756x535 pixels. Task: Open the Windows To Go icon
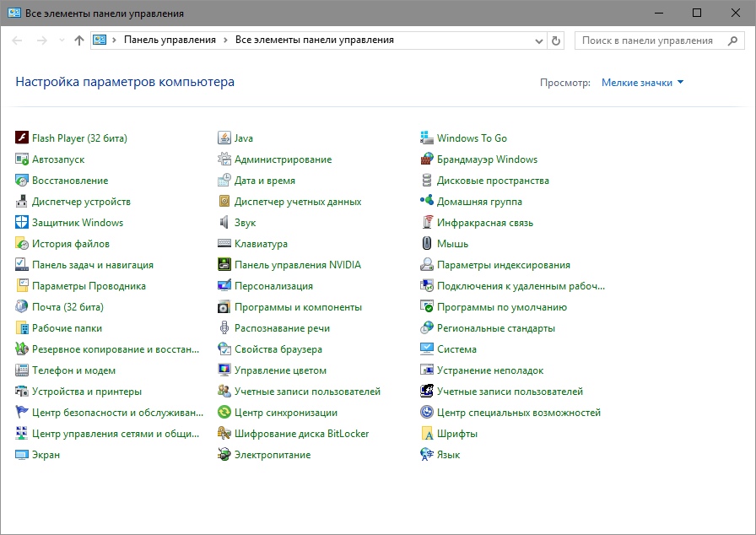pyautogui.click(x=427, y=138)
